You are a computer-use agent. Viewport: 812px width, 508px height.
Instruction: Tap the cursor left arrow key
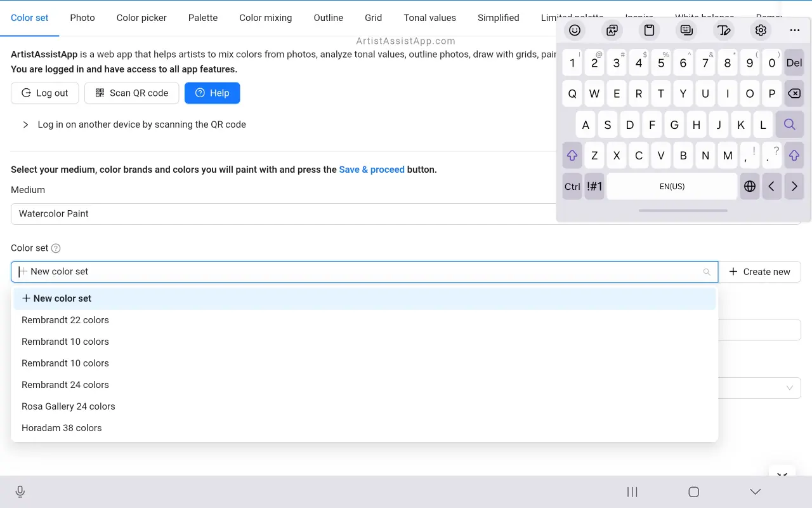[x=772, y=186]
